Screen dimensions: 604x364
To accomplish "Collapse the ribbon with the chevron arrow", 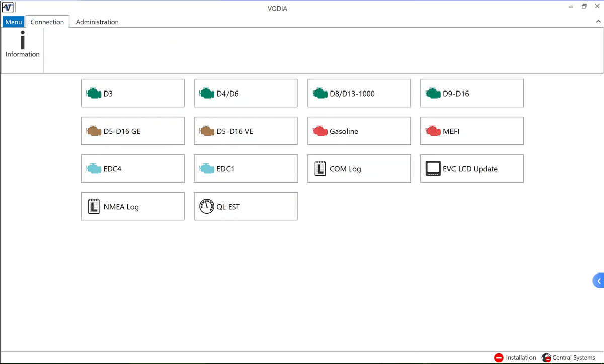I will click(x=598, y=22).
